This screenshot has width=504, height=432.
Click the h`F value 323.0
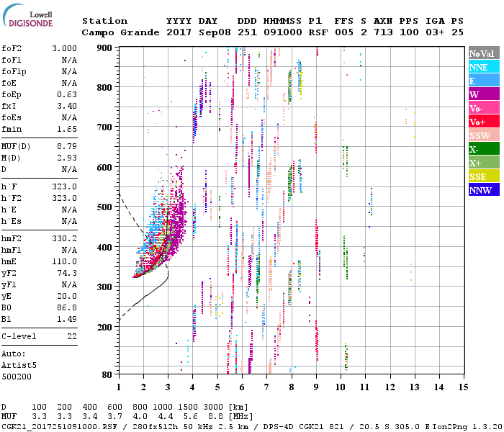point(64,186)
